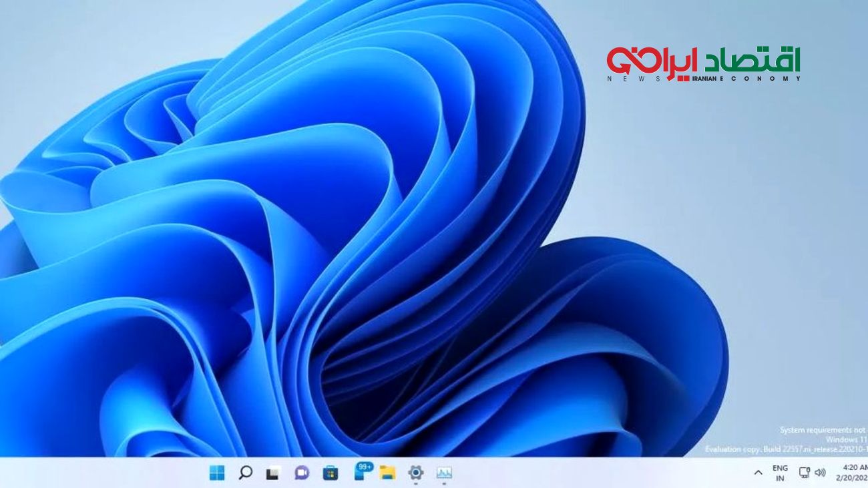Open the Windows Start menu
The image size is (868, 488).
click(217, 473)
